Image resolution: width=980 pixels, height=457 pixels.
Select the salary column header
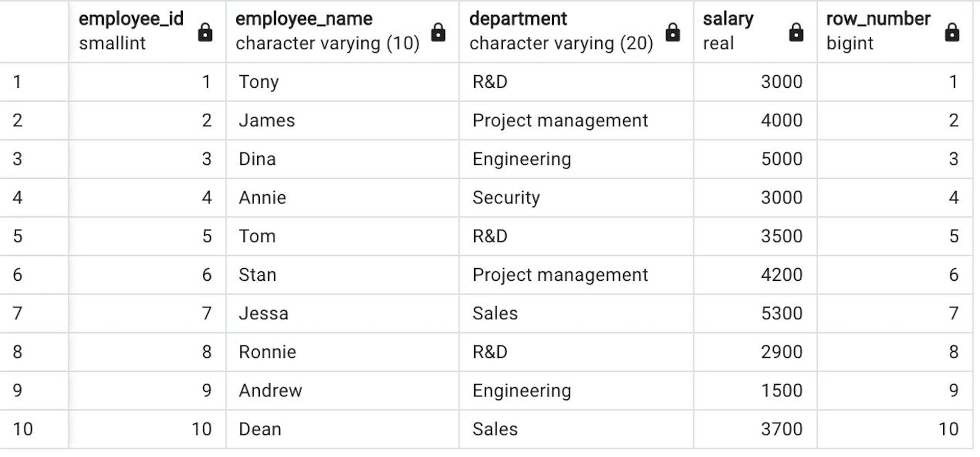[x=728, y=19]
